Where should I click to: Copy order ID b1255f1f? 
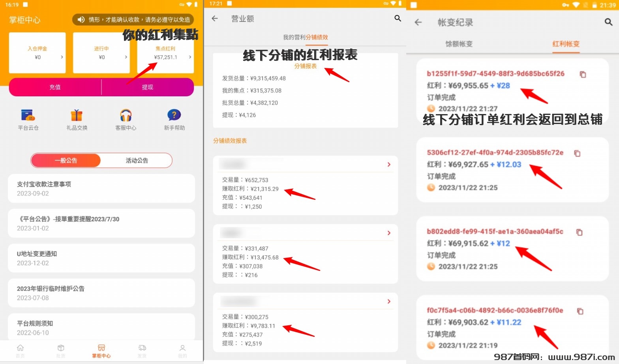click(x=583, y=74)
